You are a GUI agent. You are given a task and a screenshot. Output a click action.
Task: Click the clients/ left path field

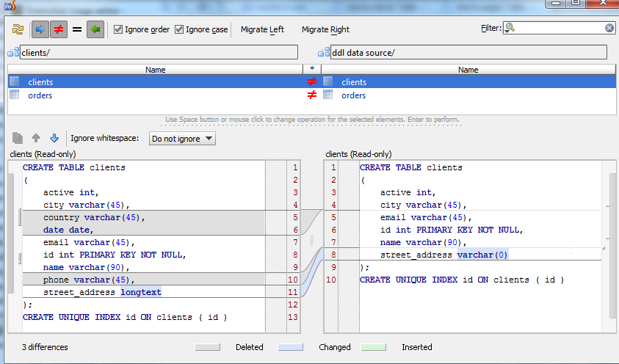tap(159, 52)
